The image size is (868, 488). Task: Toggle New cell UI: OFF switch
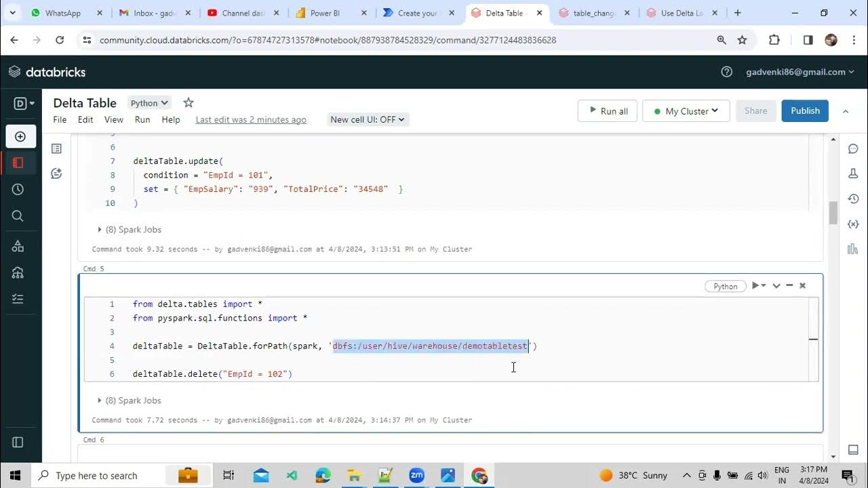[x=367, y=119]
